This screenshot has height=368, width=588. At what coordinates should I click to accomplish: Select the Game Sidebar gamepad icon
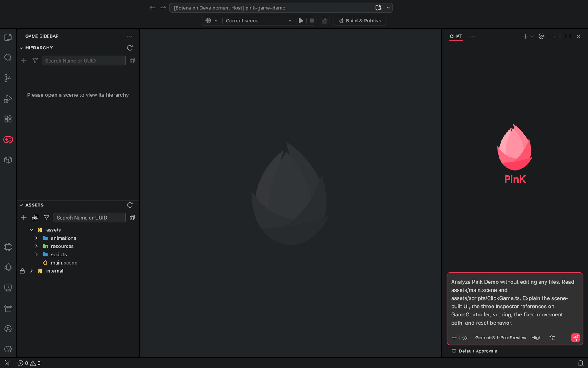coord(8,139)
